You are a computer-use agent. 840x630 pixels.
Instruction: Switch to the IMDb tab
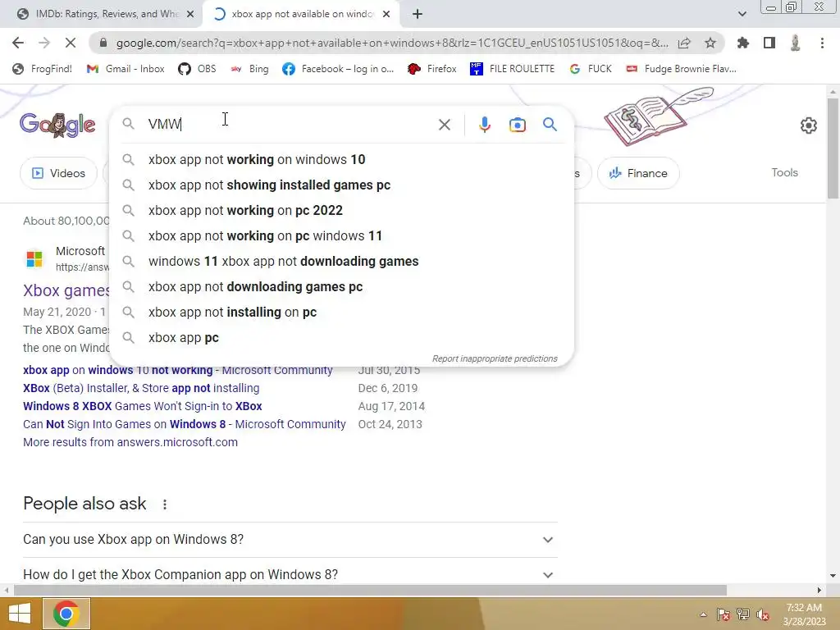pyautogui.click(x=105, y=14)
